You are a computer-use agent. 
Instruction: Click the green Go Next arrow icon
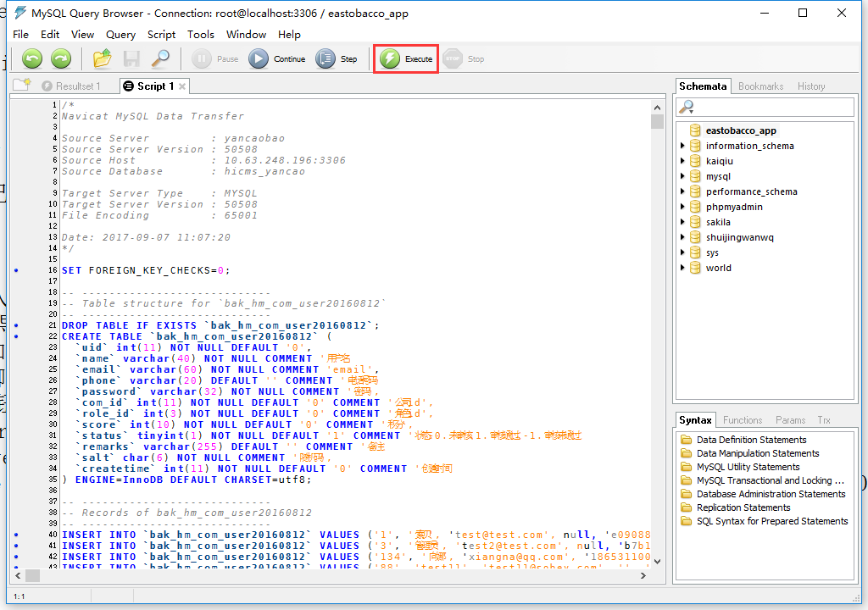pyautogui.click(x=61, y=58)
